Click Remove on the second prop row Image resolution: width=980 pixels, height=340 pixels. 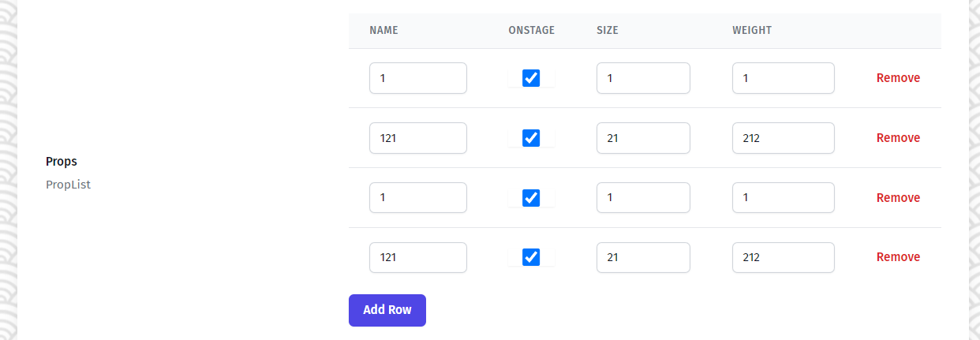click(898, 138)
